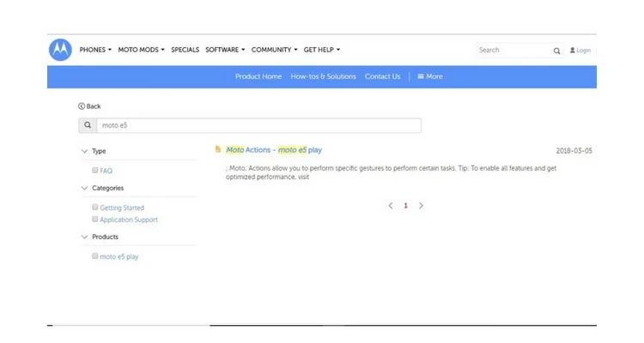Open the How-tos & Solutions tab
644x343 pixels.
[x=323, y=76]
